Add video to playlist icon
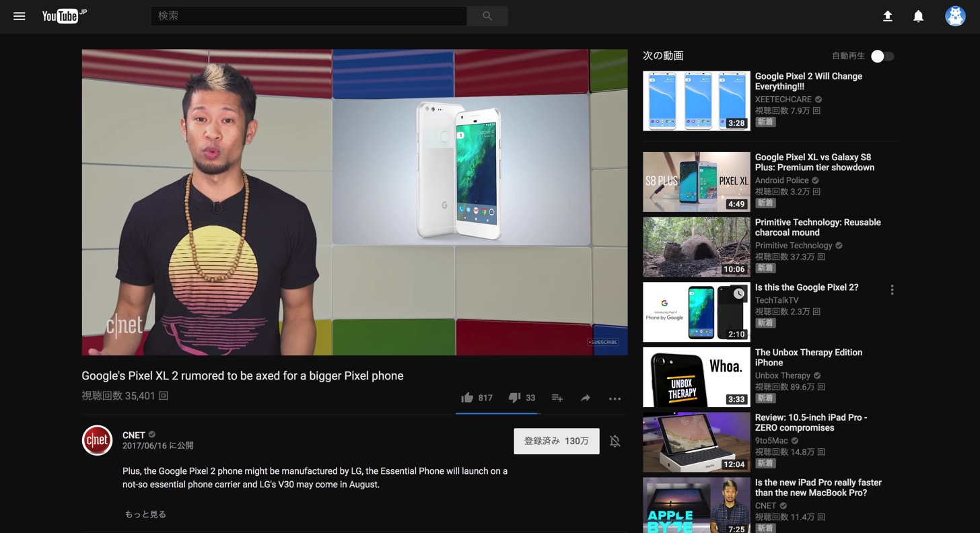Viewport: 980px width, 533px height. 557,398
